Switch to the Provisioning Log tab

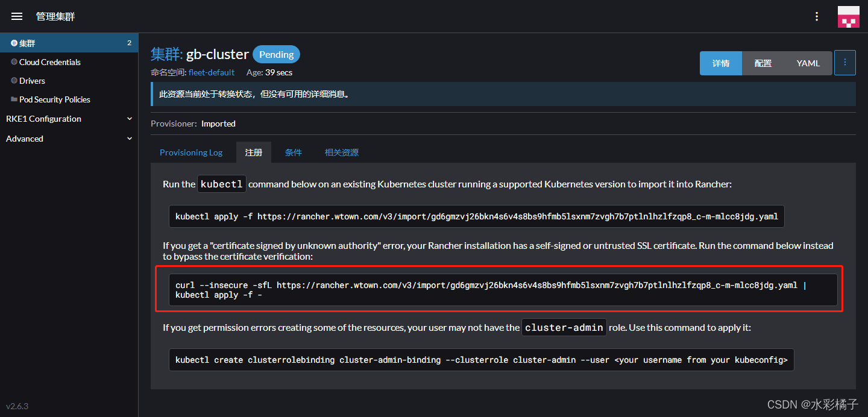pyautogui.click(x=191, y=152)
